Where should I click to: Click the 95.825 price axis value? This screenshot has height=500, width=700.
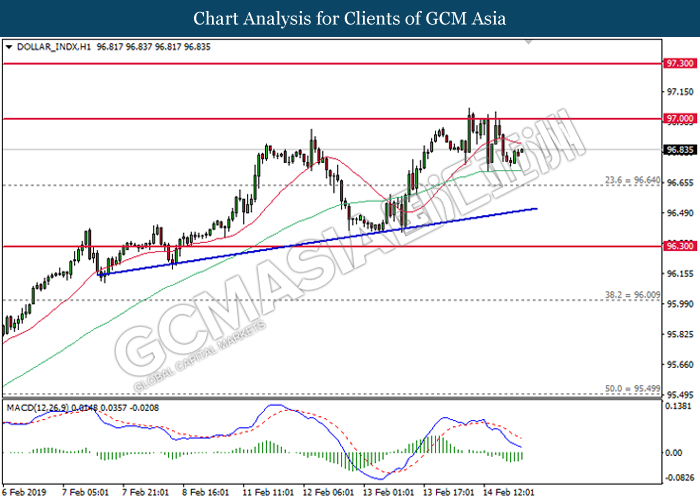(x=680, y=334)
